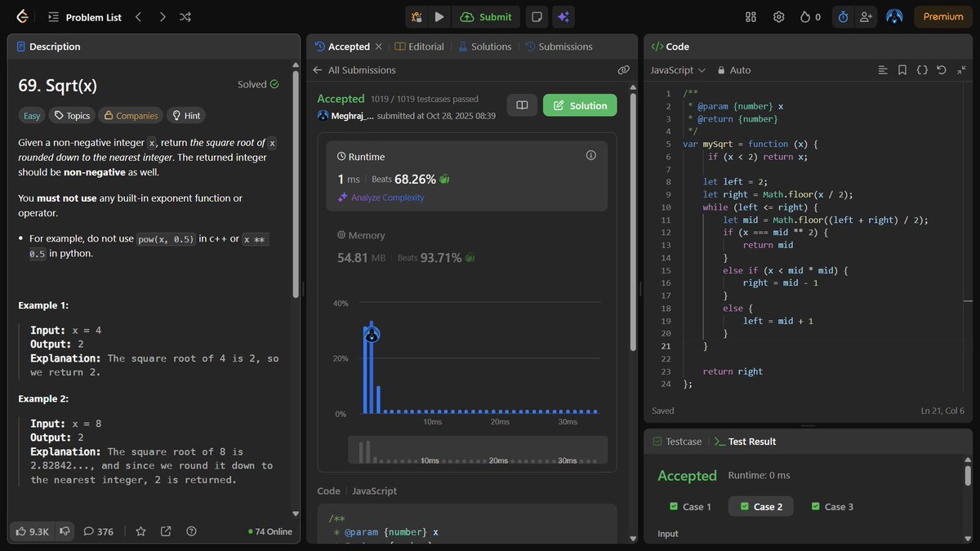Click the LeetCode logo icon

pos(22,16)
